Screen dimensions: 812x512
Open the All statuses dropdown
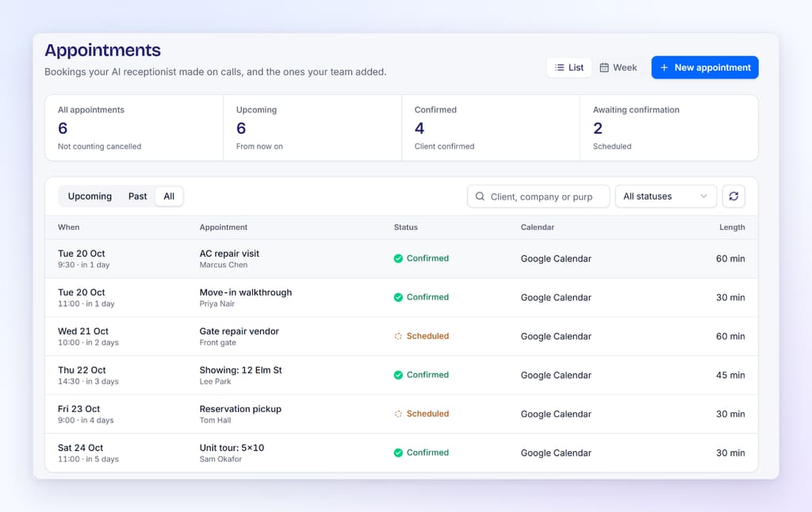(665, 197)
